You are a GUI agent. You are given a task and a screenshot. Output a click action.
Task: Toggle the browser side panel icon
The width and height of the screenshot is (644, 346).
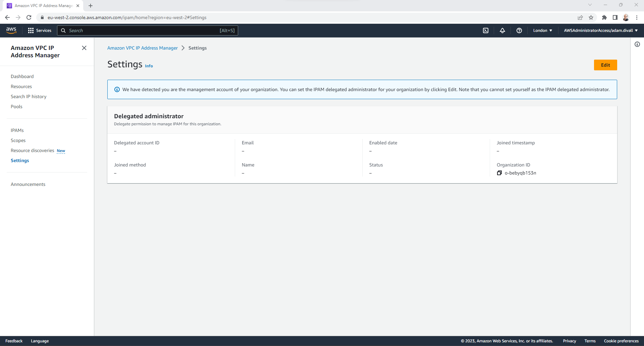tap(615, 17)
